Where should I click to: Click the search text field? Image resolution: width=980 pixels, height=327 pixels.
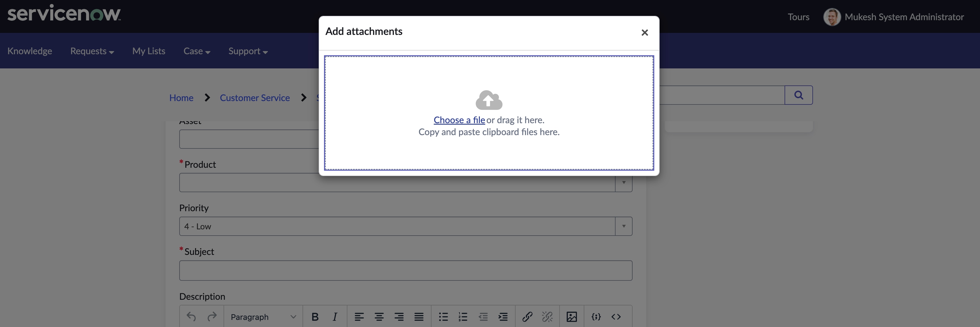click(722, 95)
